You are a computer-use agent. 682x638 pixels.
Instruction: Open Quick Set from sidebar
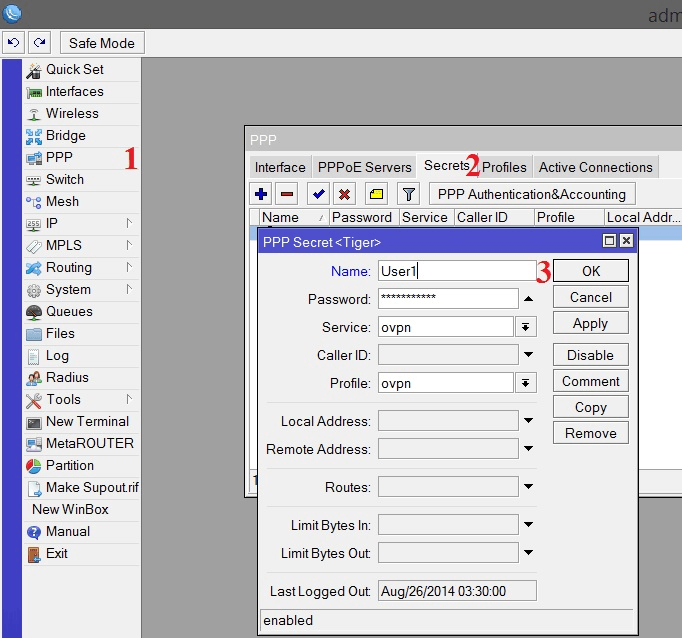tap(82, 70)
